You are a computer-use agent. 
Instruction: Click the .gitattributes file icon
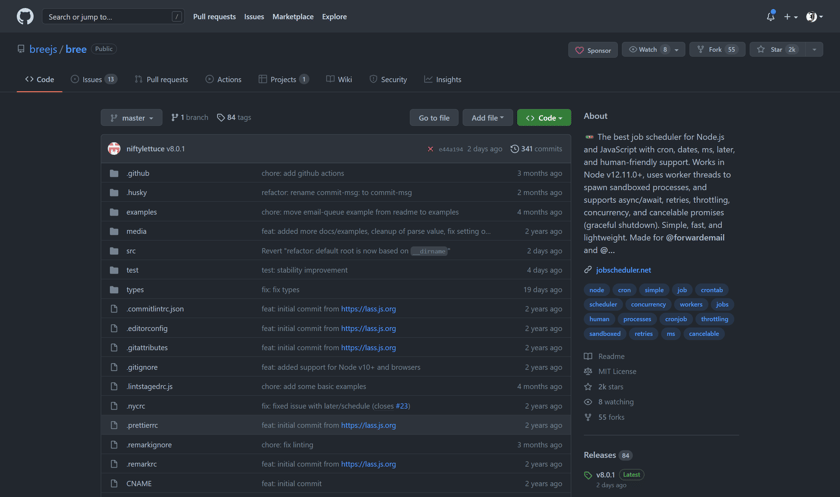tap(114, 348)
